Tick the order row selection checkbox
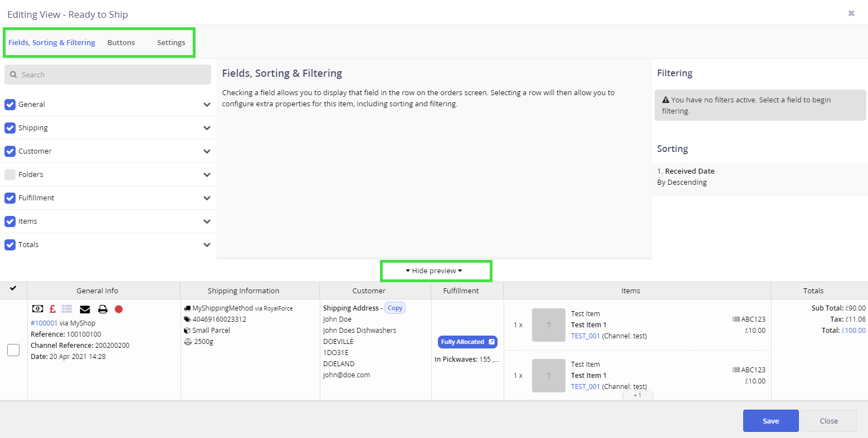The height and width of the screenshot is (438, 868). [x=13, y=350]
